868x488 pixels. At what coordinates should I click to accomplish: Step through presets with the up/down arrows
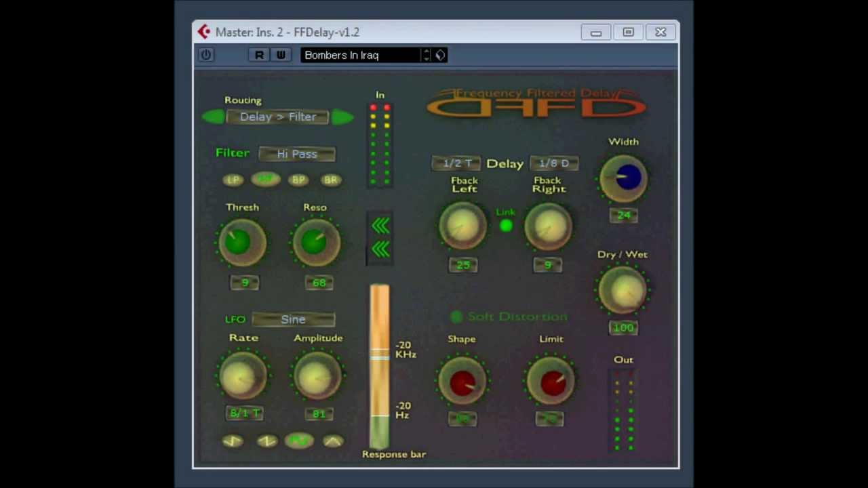427,55
